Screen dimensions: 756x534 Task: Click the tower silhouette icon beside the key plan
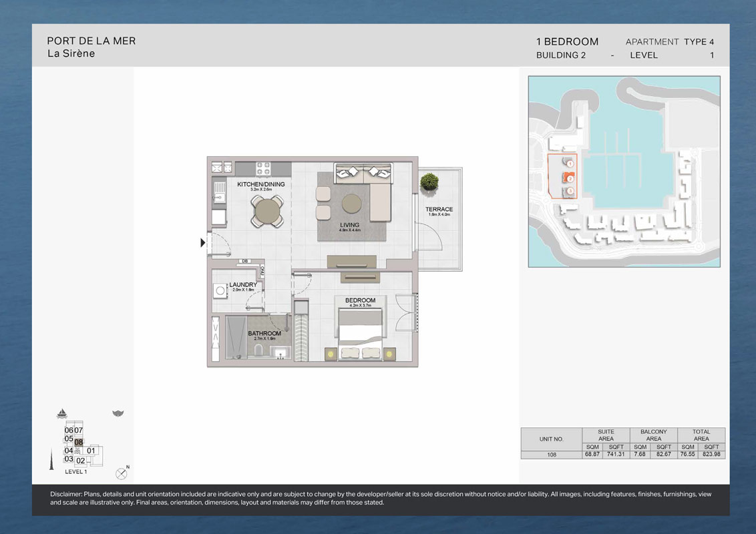[x=52, y=461]
